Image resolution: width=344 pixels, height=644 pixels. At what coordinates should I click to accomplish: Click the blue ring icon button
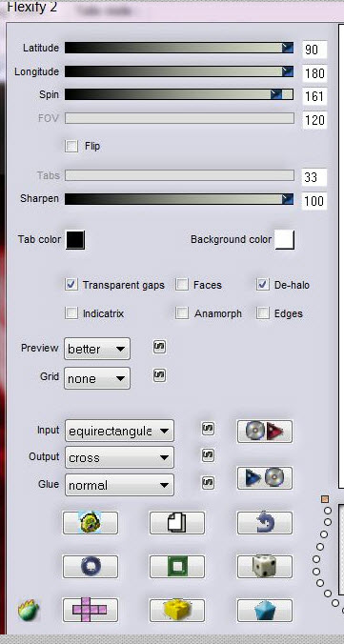[90, 567]
